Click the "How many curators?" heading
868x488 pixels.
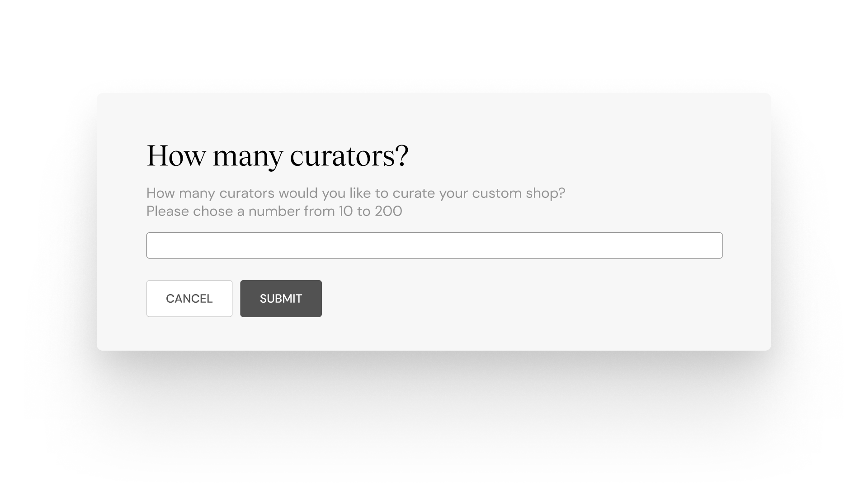click(277, 156)
